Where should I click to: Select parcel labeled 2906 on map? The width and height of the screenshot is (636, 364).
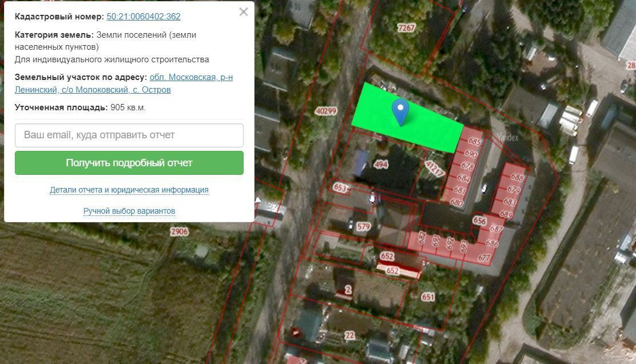[179, 231]
